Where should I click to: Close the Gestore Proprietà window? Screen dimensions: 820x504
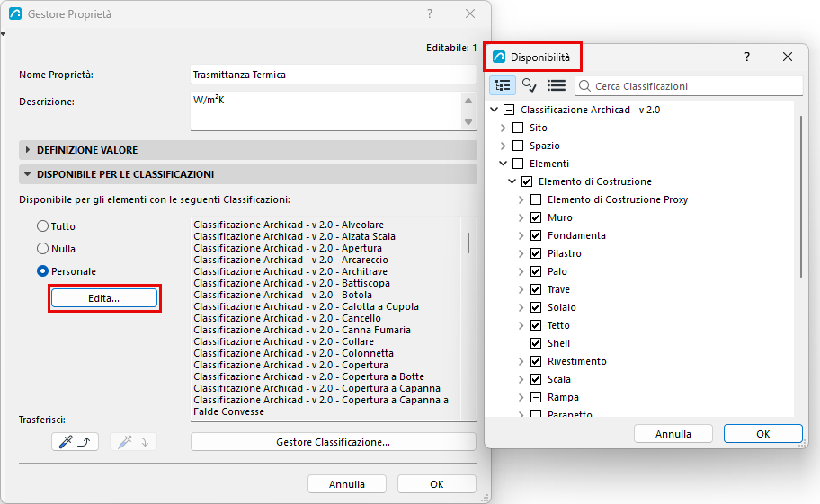[470, 14]
